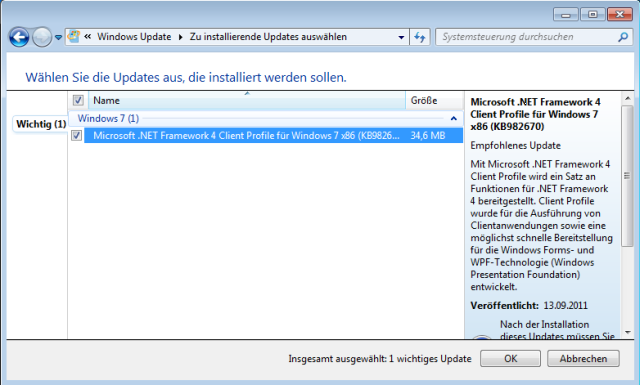This screenshot has height=385, width=640.
Task: Click the Windows Update icon in address bar
Action: (74, 36)
